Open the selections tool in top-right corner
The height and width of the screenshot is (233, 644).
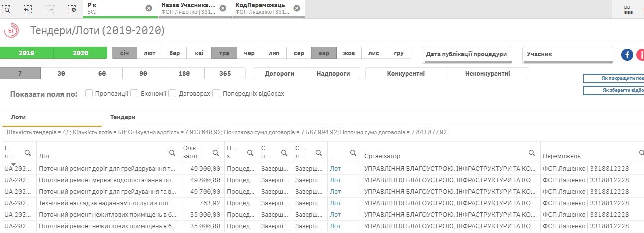(x=628, y=9)
